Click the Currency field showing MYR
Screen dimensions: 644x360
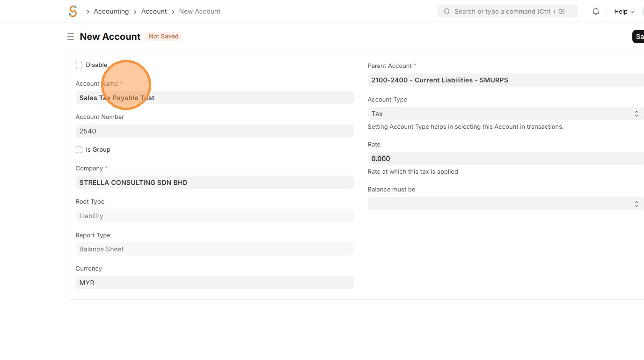tap(214, 283)
